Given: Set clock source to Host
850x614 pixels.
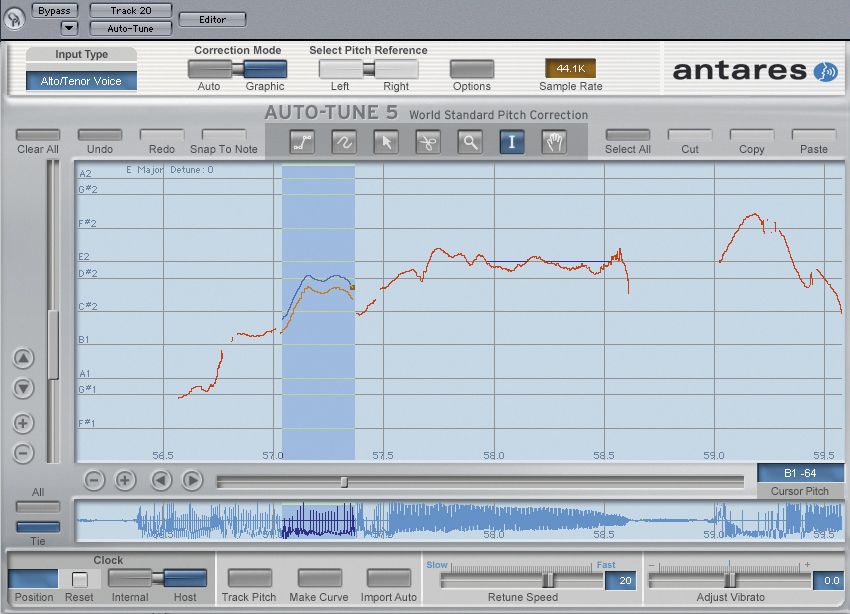Looking at the screenshot, I should [185, 578].
